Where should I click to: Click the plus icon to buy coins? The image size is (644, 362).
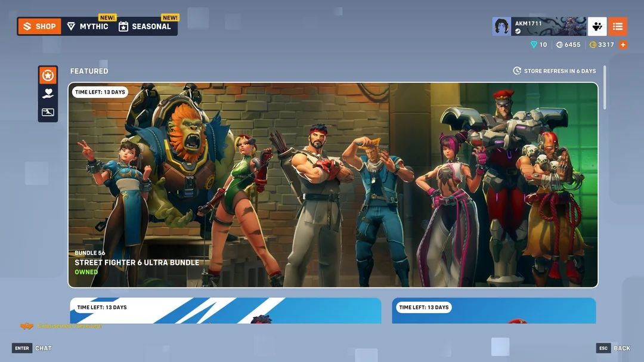[624, 44]
